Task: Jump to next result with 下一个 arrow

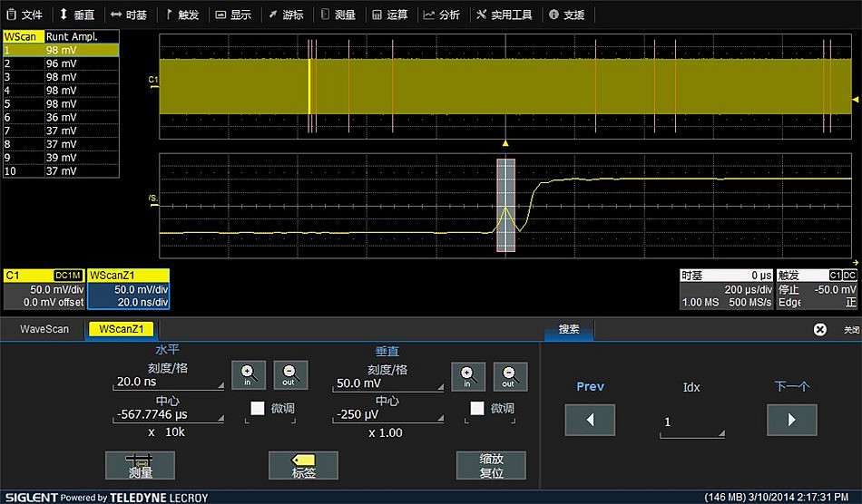Action: [791, 420]
